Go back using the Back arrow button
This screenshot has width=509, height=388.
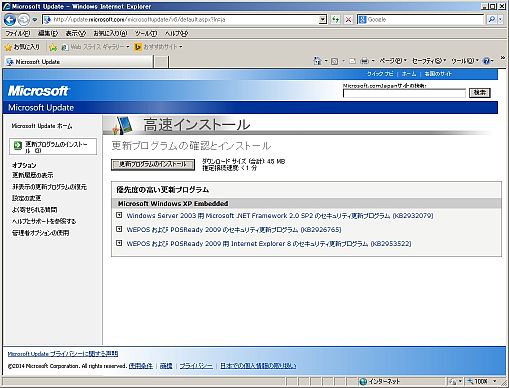click(x=10, y=20)
